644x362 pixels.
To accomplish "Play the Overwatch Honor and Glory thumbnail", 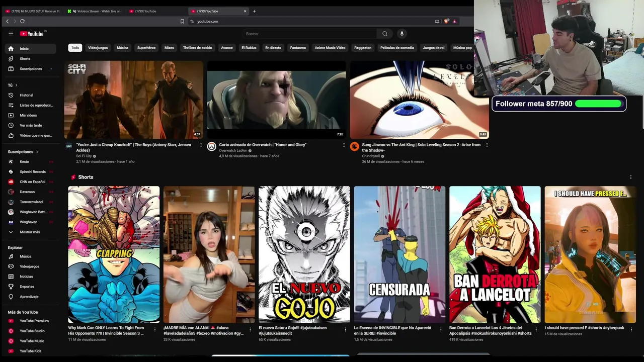I will [276, 100].
